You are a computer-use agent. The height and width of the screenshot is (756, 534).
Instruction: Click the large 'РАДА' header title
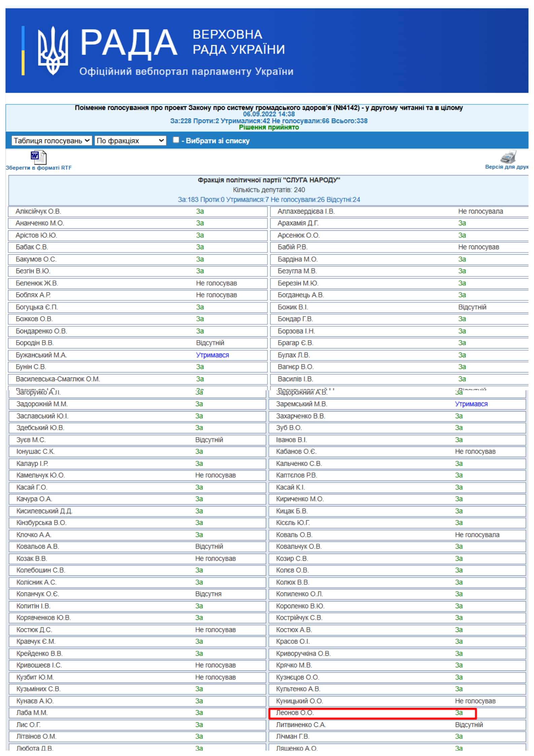click(x=129, y=43)
